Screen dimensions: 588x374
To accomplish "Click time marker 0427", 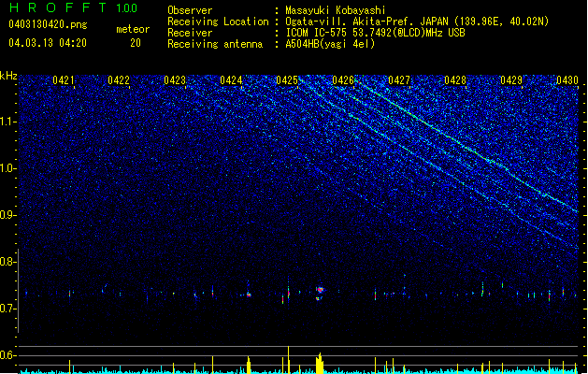I will (x=399, y=80).
